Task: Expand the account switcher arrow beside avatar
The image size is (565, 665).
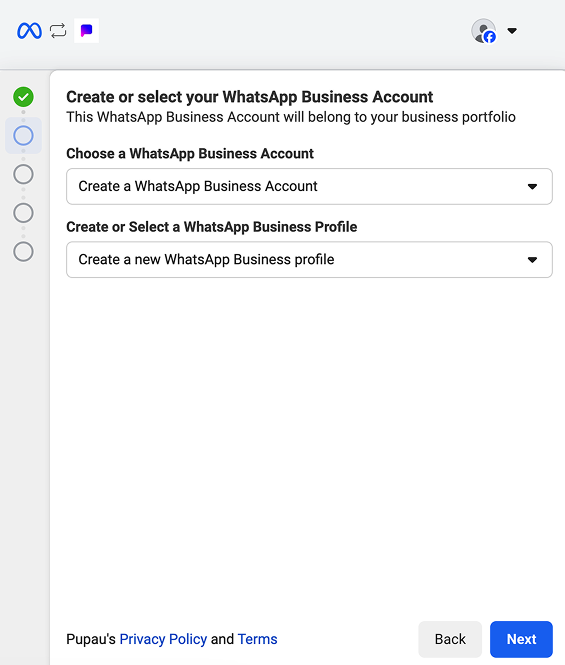Action: (x=512, y=31)
